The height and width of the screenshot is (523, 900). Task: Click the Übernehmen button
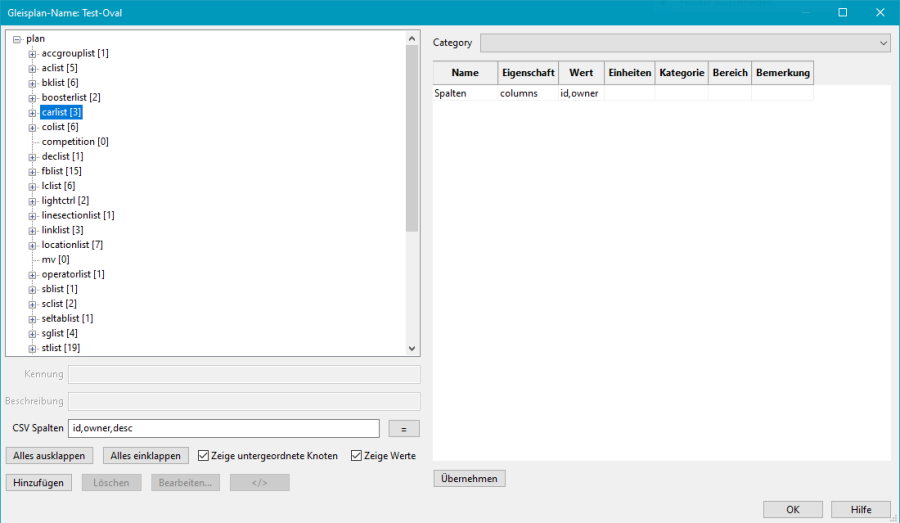click(470, 479)
